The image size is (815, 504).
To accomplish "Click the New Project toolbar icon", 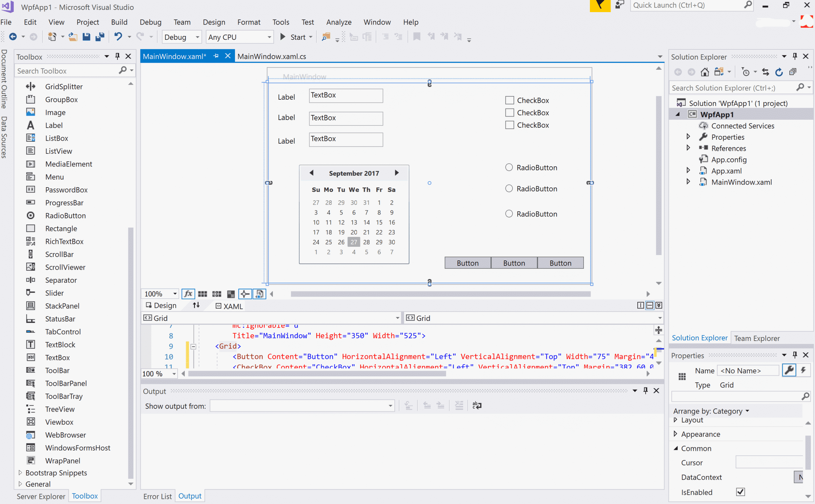I will [52, 37].
